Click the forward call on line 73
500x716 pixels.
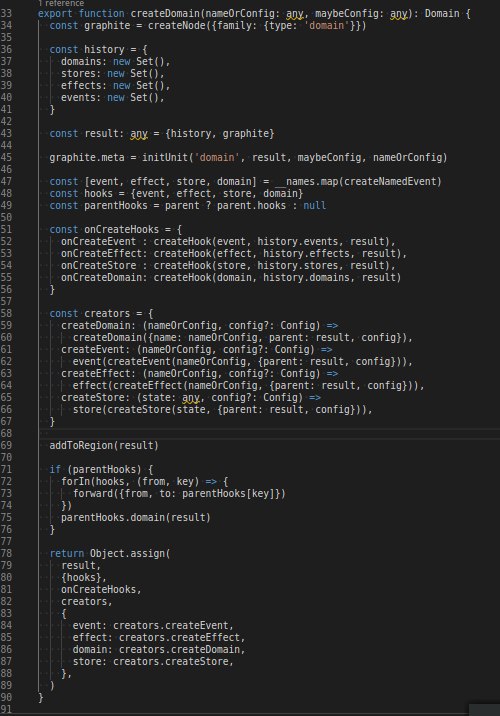93,494
